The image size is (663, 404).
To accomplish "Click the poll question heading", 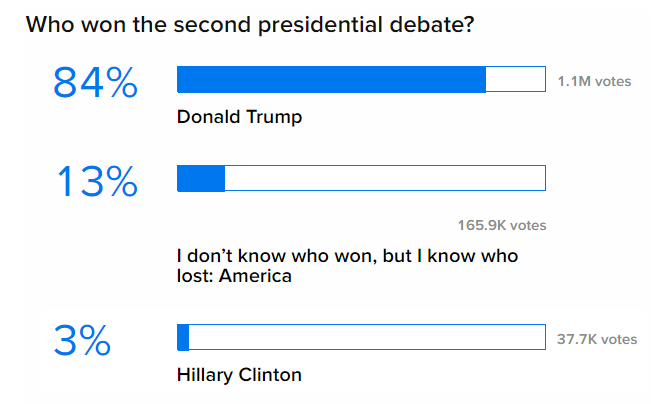I will click(250, 25).
